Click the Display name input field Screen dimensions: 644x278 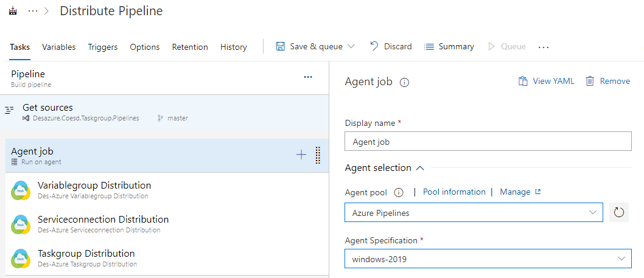point(488,141)
